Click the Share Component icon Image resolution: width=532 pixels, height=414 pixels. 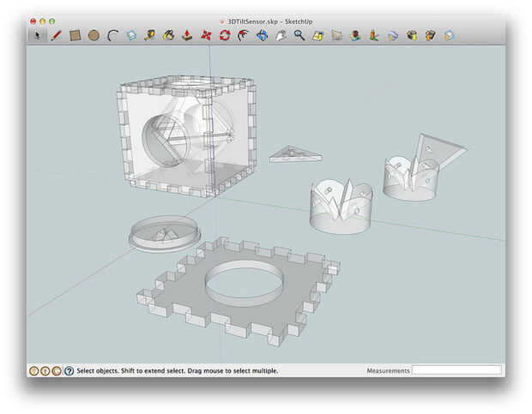[450, 35]
